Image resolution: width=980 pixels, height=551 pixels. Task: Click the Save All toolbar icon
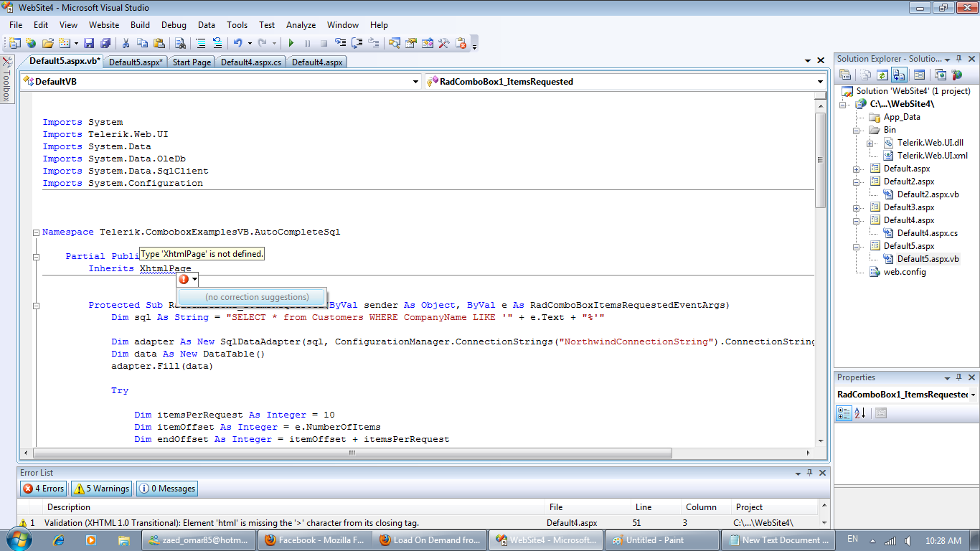(x=105, y=43)
